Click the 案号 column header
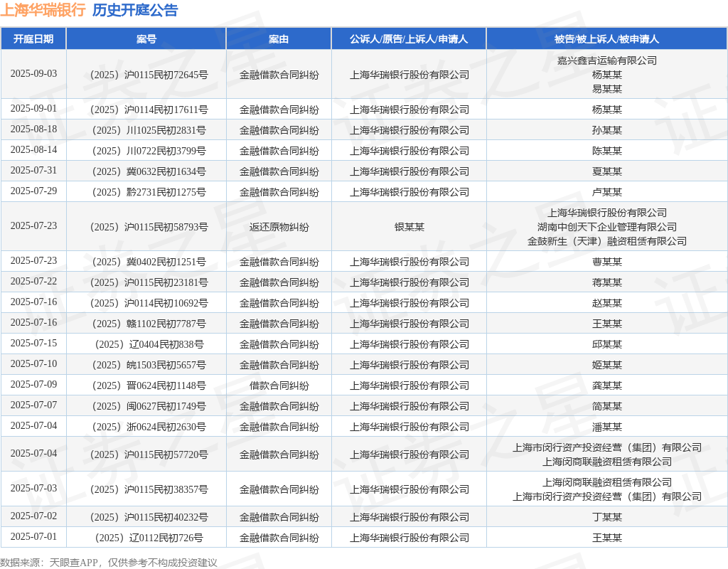Screen dimensions: 728x569 (146, 39)
